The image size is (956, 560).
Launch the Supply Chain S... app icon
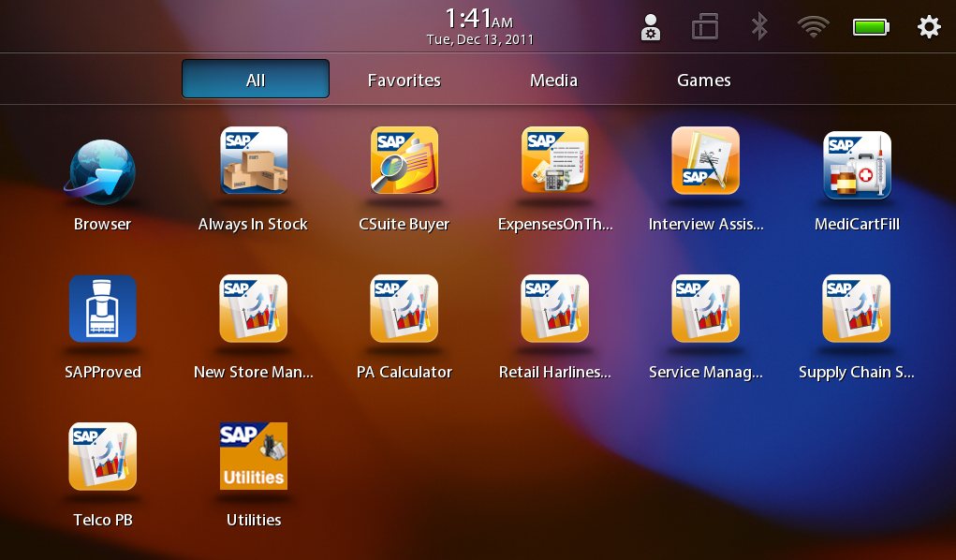tap(856, 308)
